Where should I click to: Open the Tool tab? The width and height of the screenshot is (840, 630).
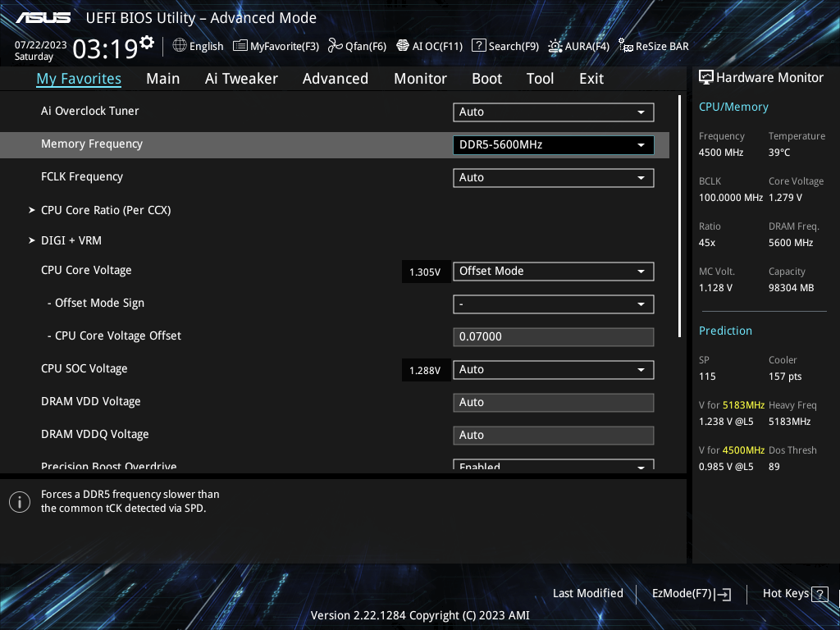540,79
